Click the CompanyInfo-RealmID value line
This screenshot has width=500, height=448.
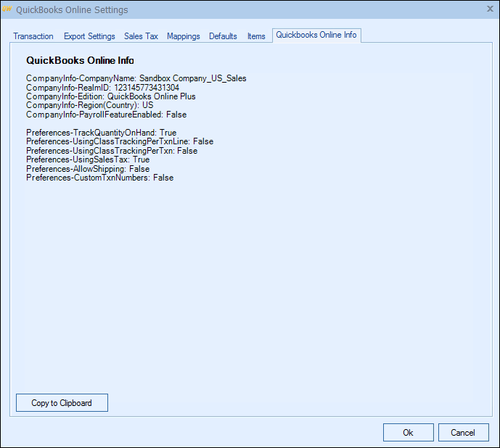pyautogui.click(x=102, y=87)
